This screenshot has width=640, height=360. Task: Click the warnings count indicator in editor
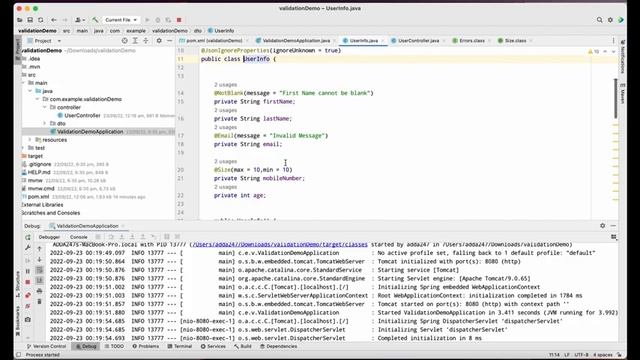coord(593,52)
